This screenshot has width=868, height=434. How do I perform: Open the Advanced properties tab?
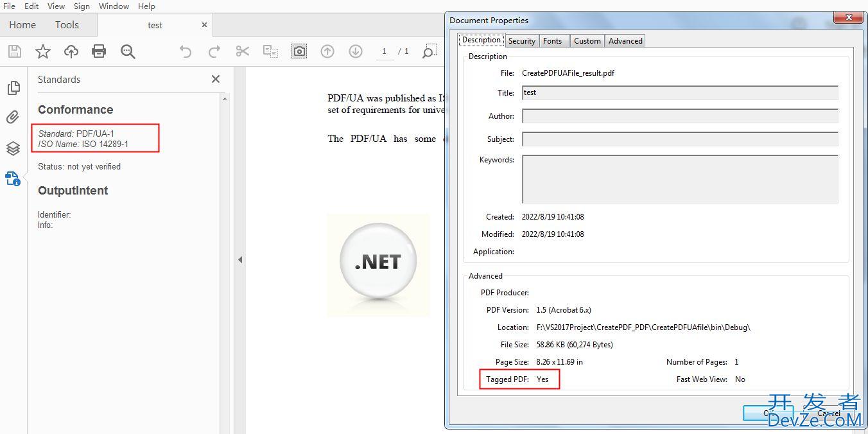click(625, 40)
